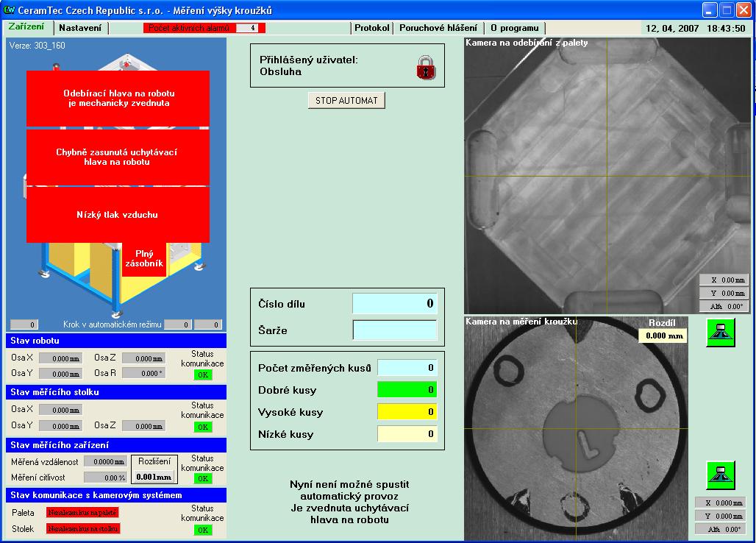This screenshot has height=543, width=756.
Task: Click the red Nízký tlak vzduchu alarm
Action: (x=118, y=215)
